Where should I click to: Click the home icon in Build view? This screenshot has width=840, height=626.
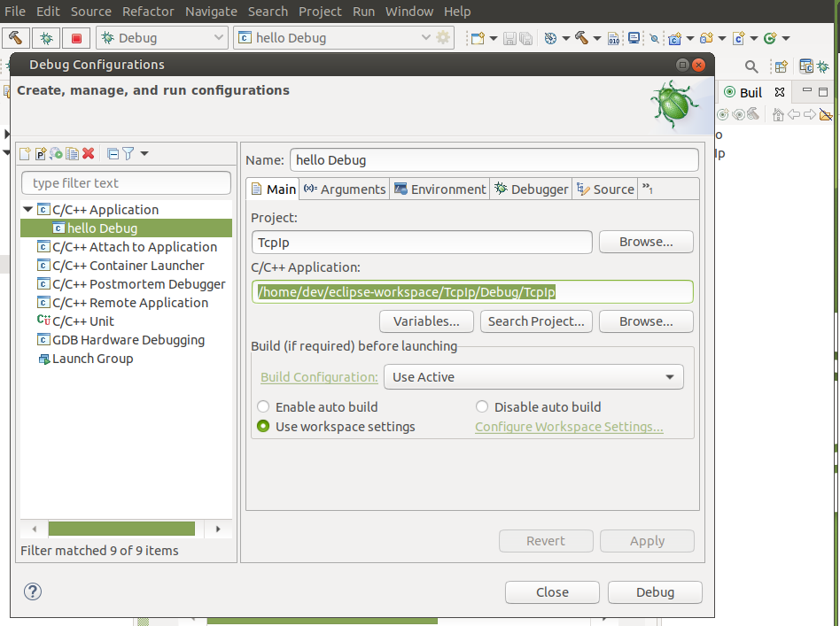778,114
